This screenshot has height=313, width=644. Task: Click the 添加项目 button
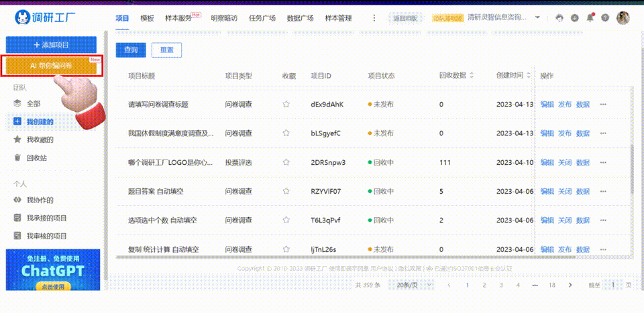pyautogui.click(x=51, y=44)
